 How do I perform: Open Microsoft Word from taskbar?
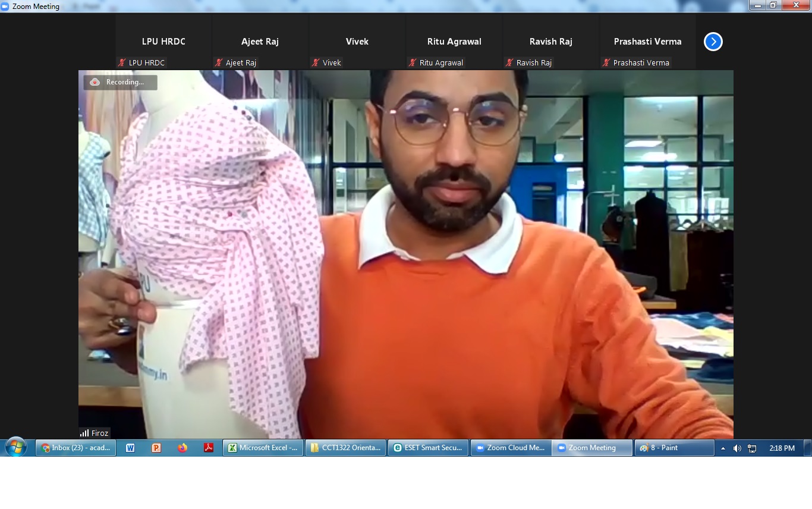click(x=130, y=448)
